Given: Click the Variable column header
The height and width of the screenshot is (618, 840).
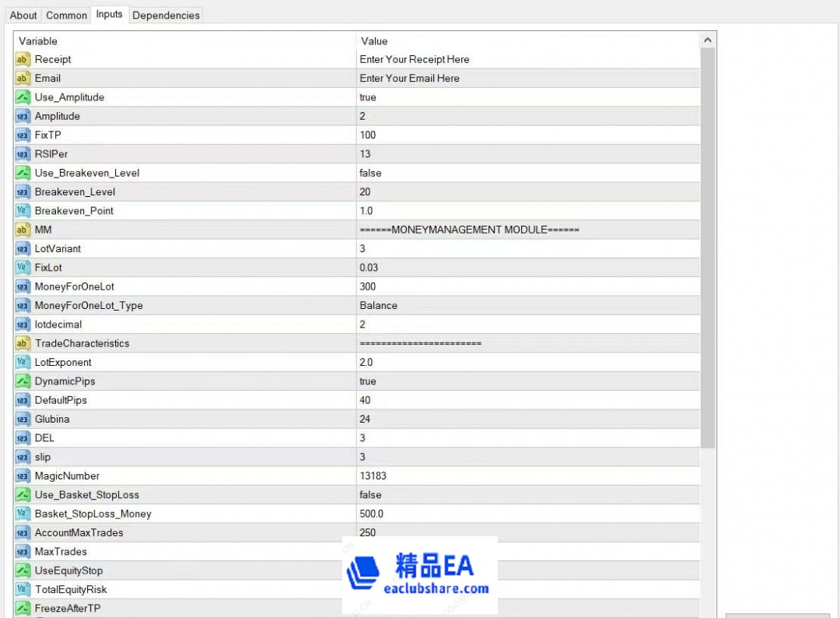Looking at the screenshot, I should [x=185, y=40].
